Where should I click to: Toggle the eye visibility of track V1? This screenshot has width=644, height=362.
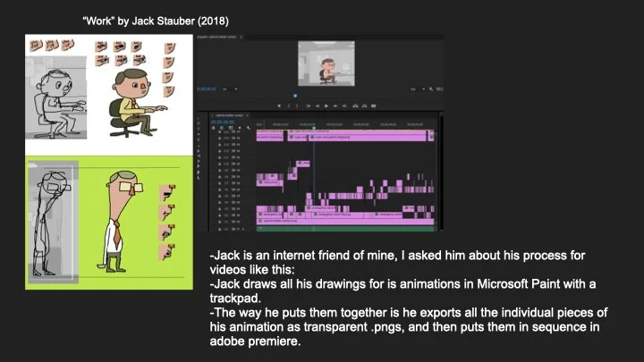pyautogui.click(x=238, y=222)
